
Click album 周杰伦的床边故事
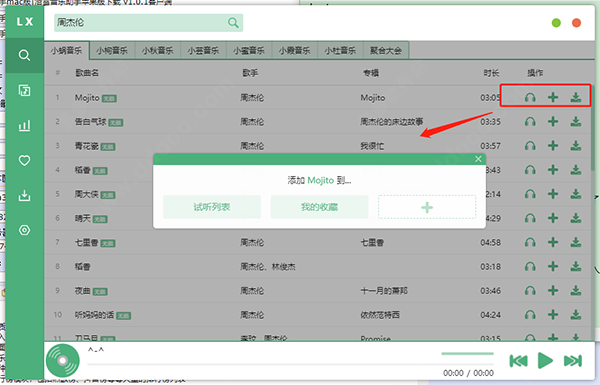(x=391, y=122)
